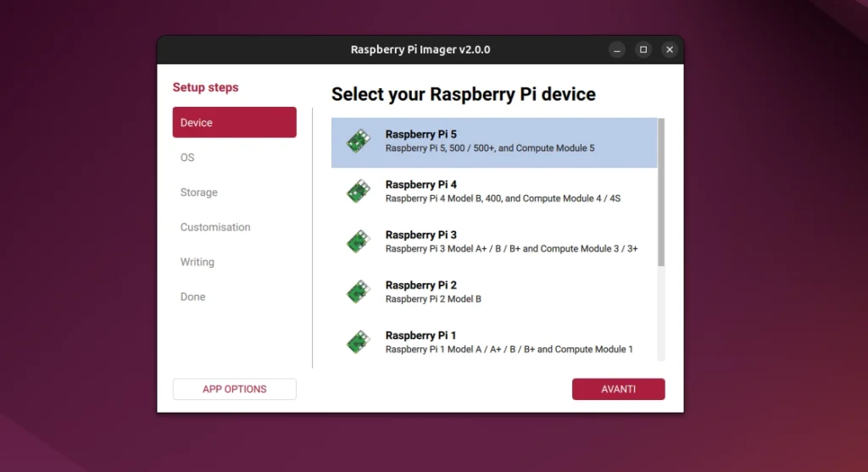Image resolution: width=868 pixels, height=472 pixels.
Task: Maximize the Raspberry Pi Imager window
Action: (x=643, y=50)
